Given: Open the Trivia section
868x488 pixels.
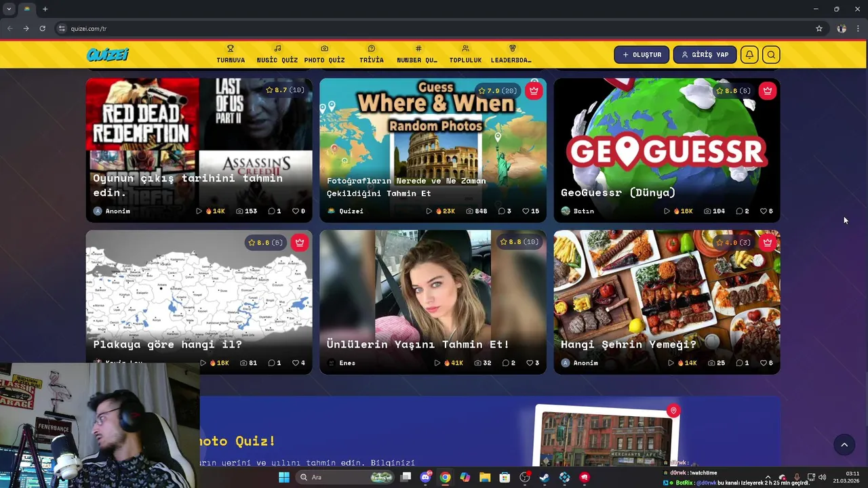Looking at the screenshot, I should pos(372,54).
